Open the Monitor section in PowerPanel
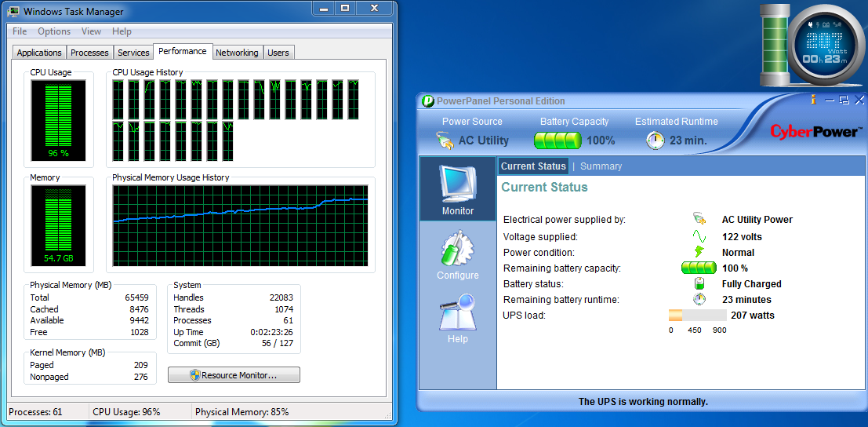Viewport: 868px width, 427px height. pos(458,189)
